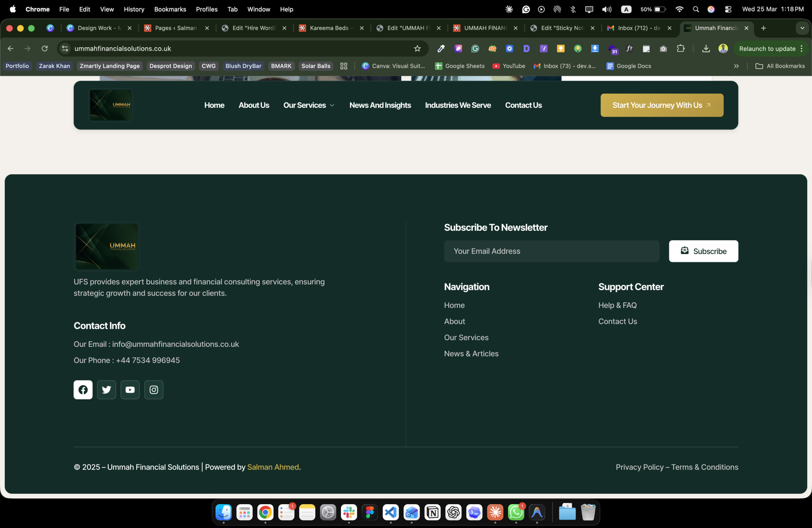Click inside the Your Email Address field
Viewport: 812px width, 528px height.
[x=551, y=251]
